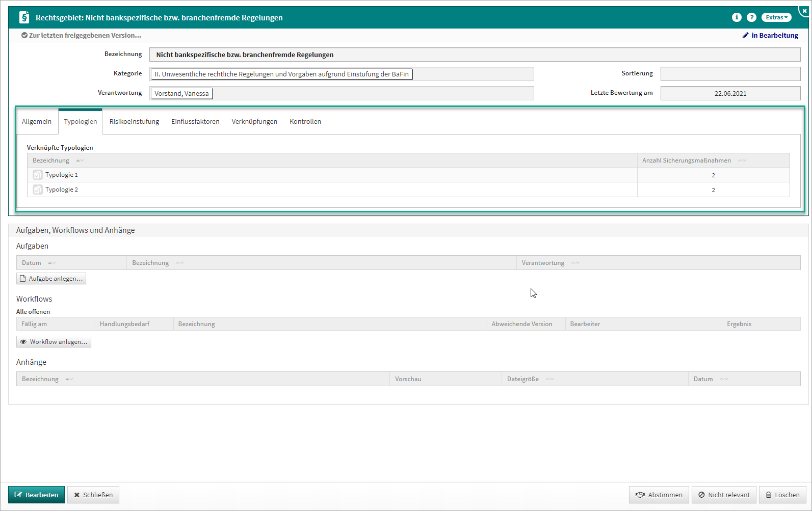
Task: Close the dialog with the corner X
Action: pos(804,11)
